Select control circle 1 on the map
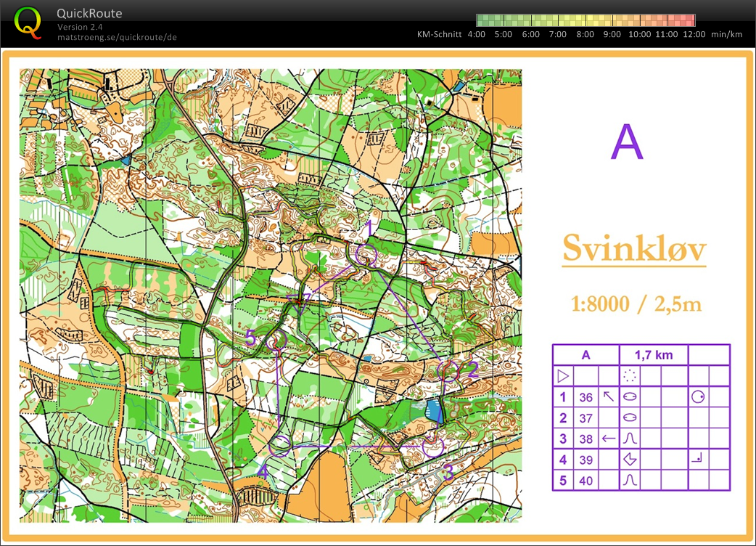The height and width of the screenshot is (546, 756). pos(366,254)
